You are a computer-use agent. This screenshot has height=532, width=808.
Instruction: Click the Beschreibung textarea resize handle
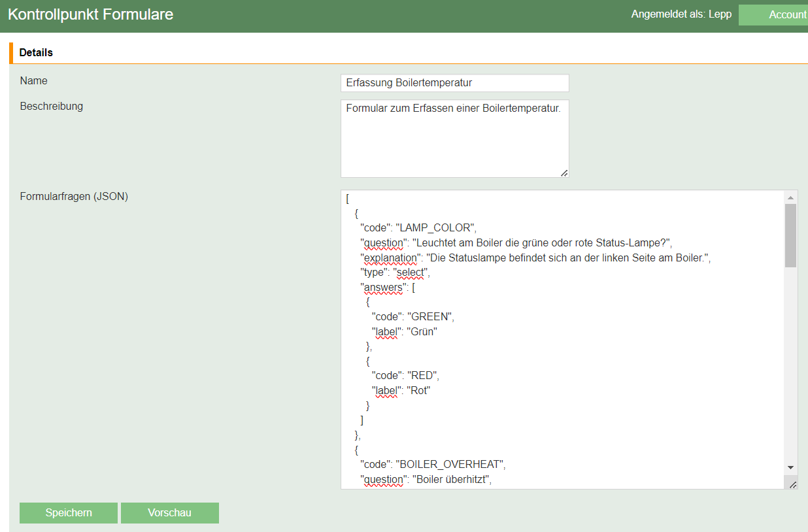click(564, 173)
